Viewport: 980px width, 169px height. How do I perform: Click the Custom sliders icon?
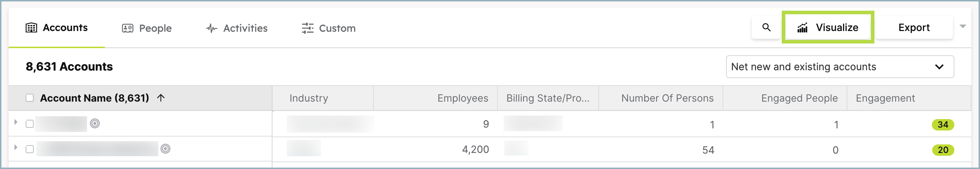click(x=307, y=28)
